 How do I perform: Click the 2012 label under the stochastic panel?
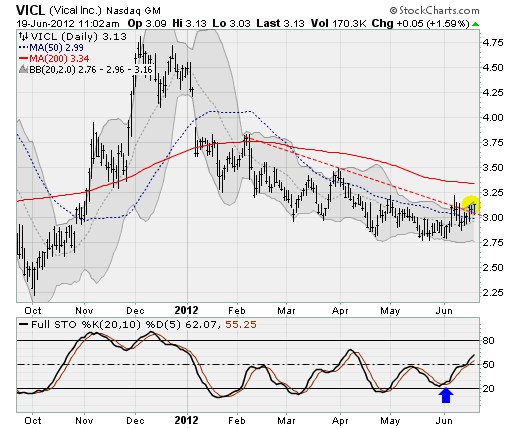point(187,421)
